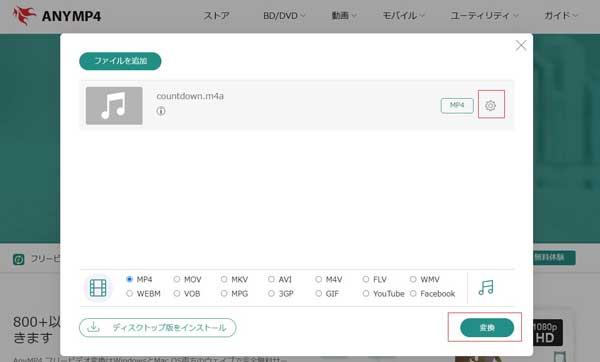Select the VOB radio button
The image size is (600, 362).
coord(177,294)
